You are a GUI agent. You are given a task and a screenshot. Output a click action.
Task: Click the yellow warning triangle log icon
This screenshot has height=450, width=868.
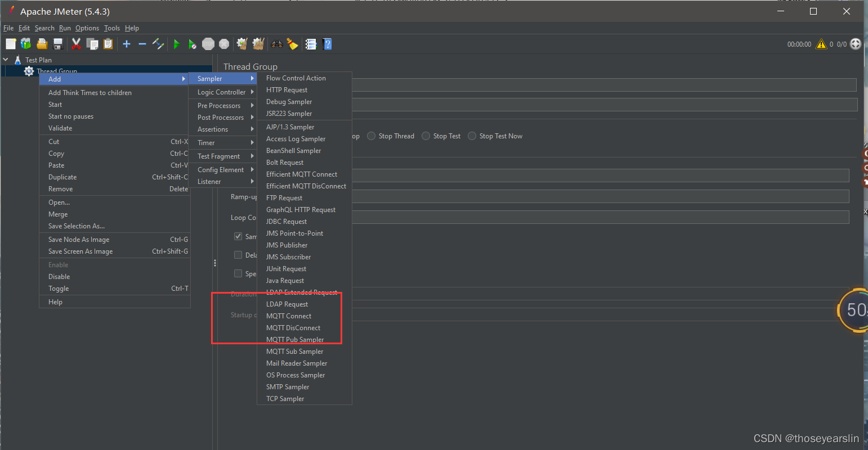click(x=821, y=44)
